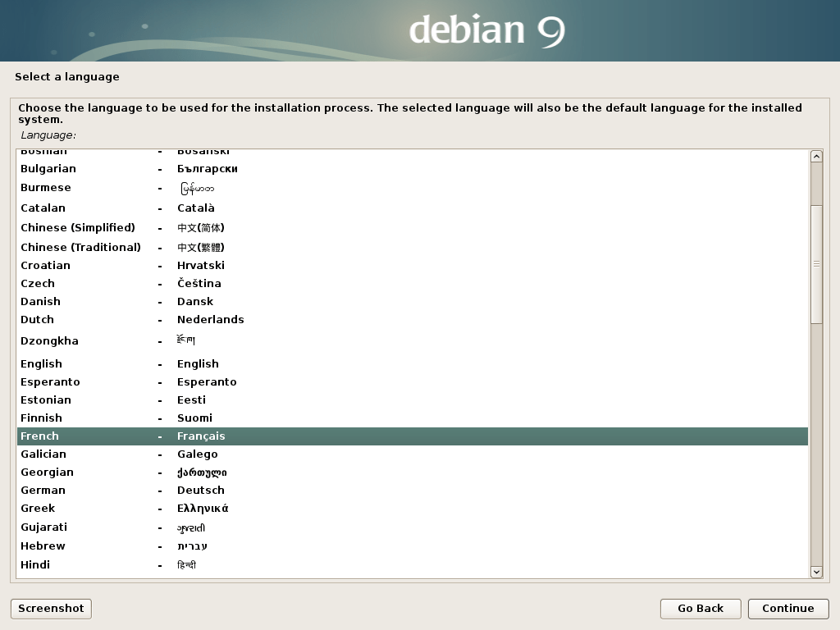Choose Chinese (Simplified) language
The image size is (840, 630).
coord(413,228)
